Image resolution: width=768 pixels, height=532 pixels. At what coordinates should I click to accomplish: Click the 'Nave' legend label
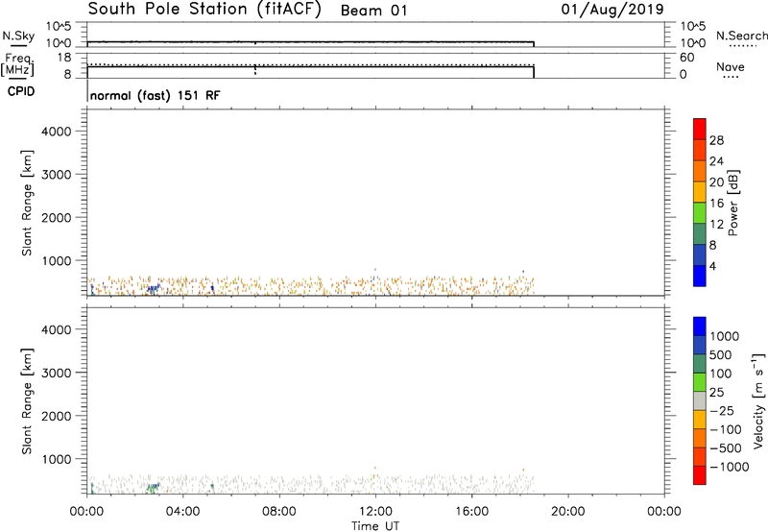click(731, 67)
